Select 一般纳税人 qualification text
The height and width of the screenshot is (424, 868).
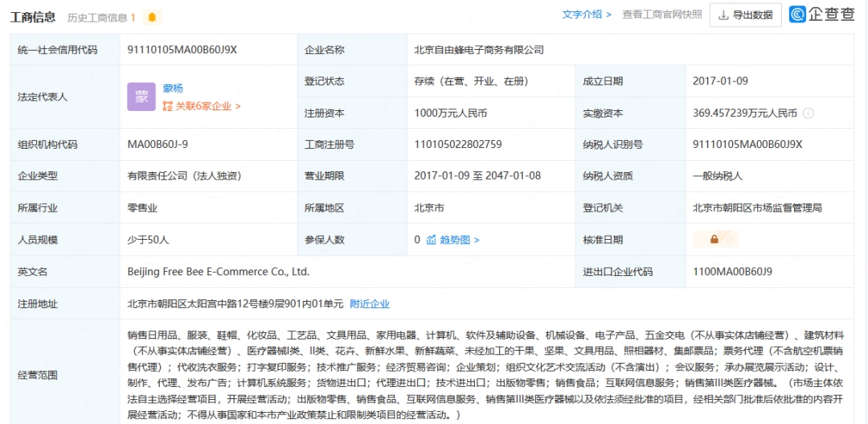pyautogui.click(x=718, y=176)
